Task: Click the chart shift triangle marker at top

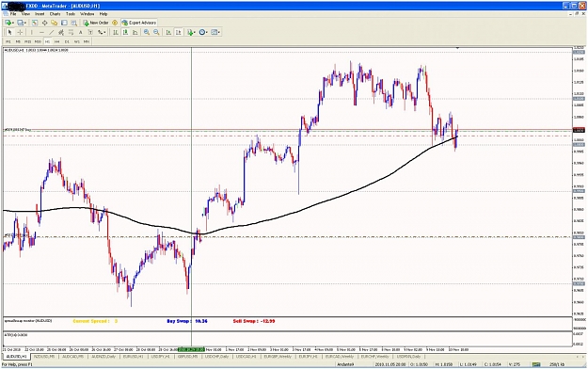Action: coord(457,48)
